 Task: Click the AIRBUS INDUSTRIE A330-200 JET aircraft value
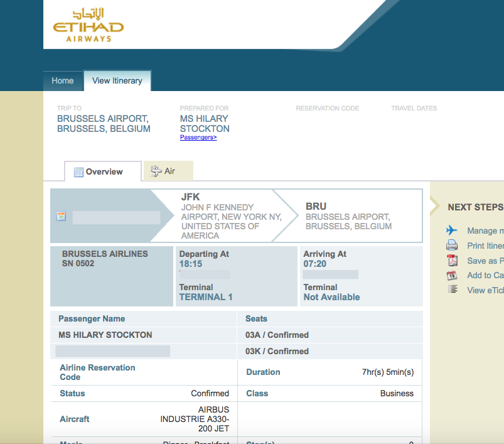[x=195, y=419]
